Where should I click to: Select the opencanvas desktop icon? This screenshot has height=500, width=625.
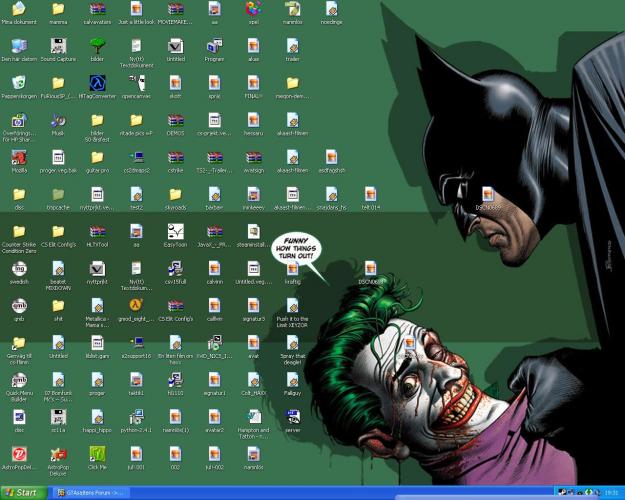(136, 83)
